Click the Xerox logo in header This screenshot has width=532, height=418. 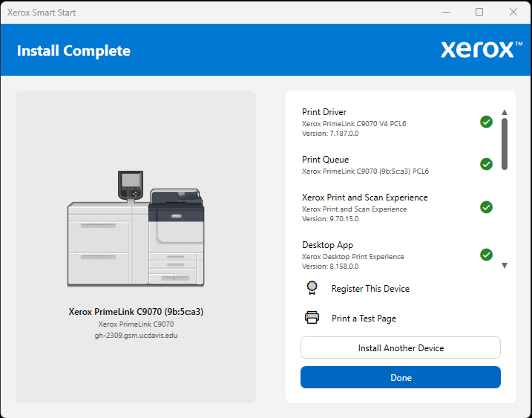click(482, 50)
